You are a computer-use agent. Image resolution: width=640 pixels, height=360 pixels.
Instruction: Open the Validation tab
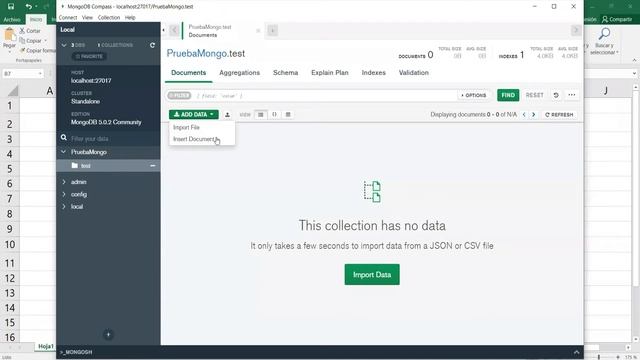[x=413, y=73]
